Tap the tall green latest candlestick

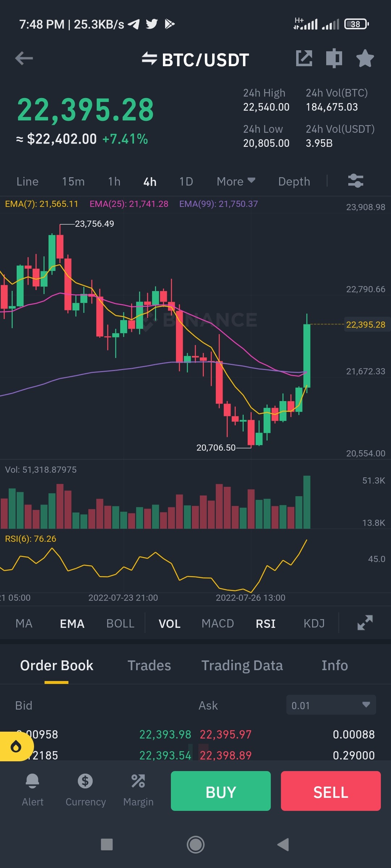coord(307,355)
